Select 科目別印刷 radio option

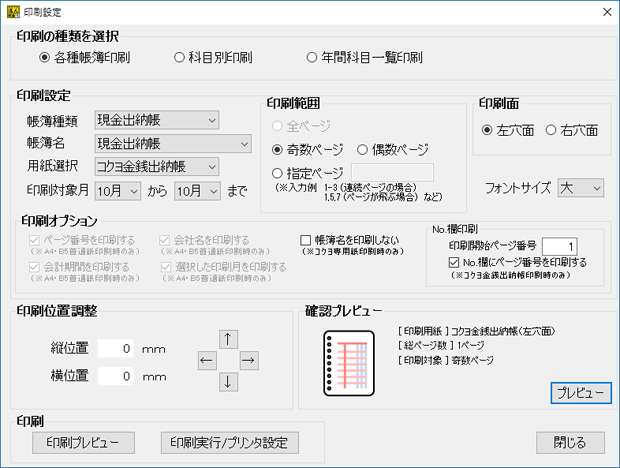[x=180, y=57]
